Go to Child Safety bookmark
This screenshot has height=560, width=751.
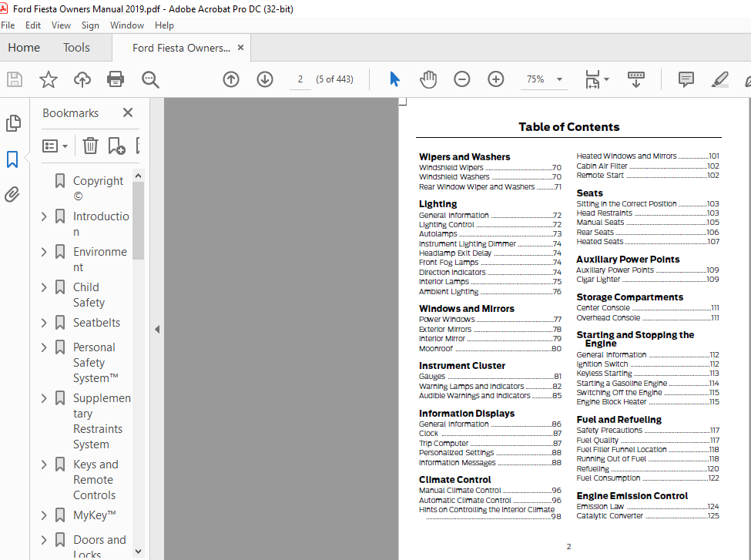(89, 294)
